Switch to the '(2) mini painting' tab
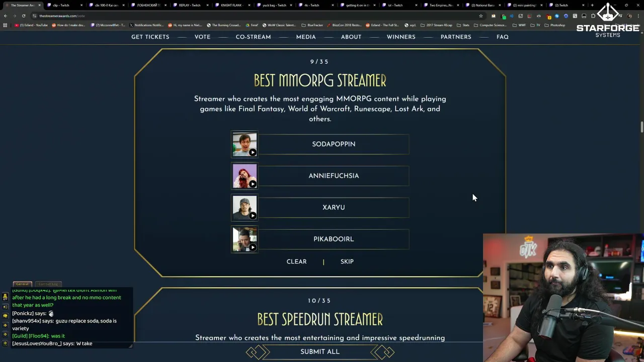This screenshot has width=644, height=362. (x=524, y=5)
